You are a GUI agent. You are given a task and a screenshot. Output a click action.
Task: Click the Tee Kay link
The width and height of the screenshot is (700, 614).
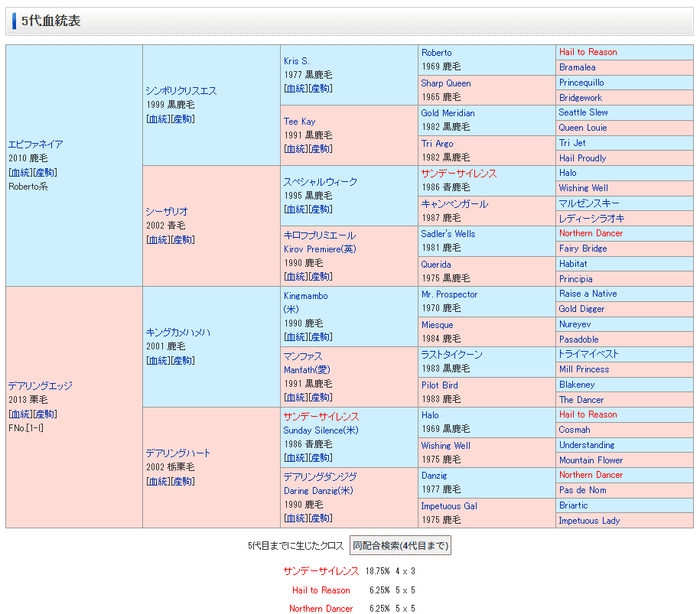tap(300, 122)
